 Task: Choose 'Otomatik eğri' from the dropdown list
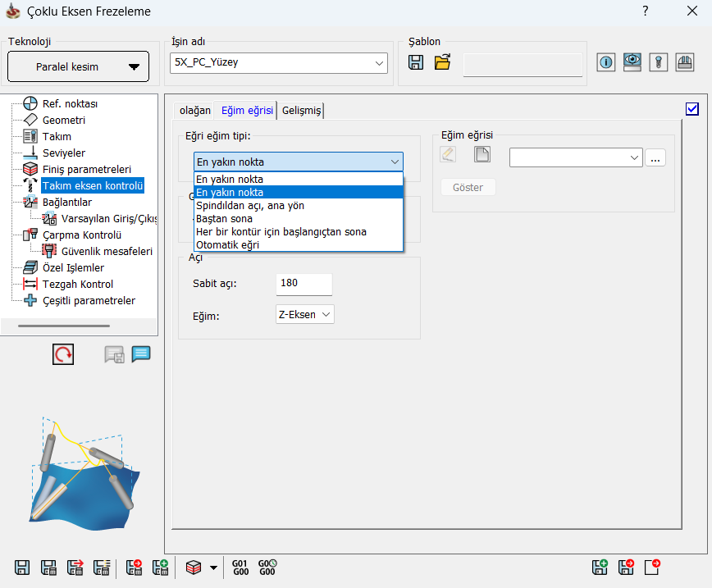tap(227, 244)
